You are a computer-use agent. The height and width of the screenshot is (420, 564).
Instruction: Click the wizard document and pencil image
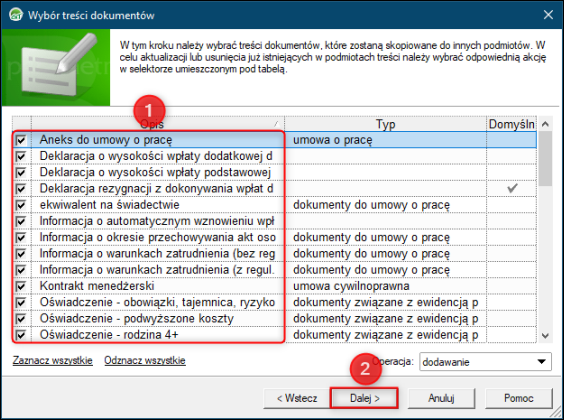click(56, 67)
